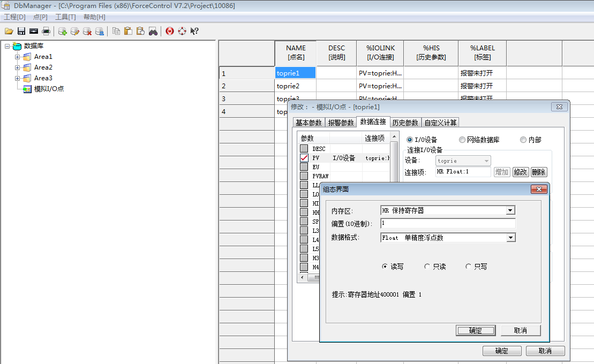The image size is (594, 364).
Task: Switch to the 报警参数 tab
Action: coord(341,123)
